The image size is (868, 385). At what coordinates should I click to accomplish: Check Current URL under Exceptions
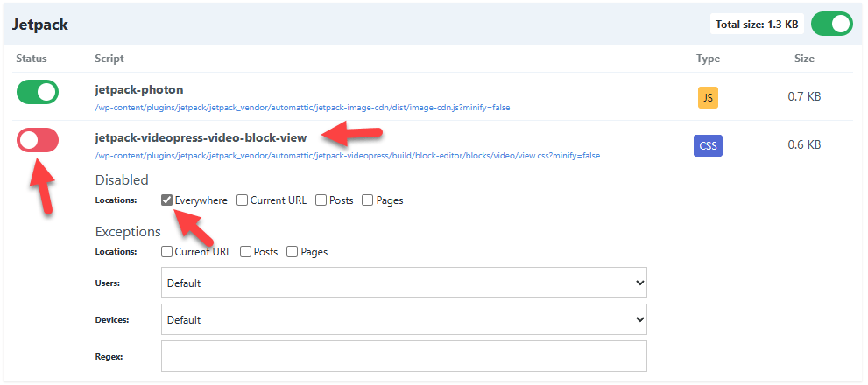click(166, 252)
